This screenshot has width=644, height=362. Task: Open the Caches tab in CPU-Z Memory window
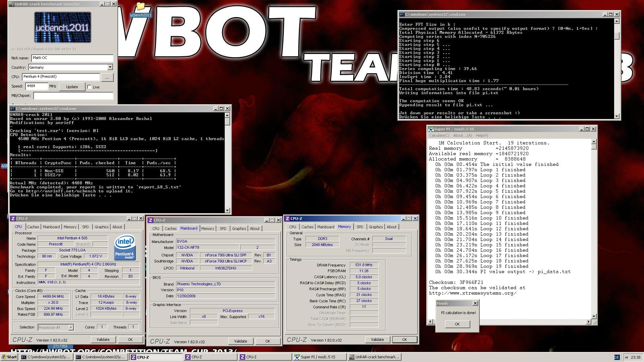pos(307,227)
